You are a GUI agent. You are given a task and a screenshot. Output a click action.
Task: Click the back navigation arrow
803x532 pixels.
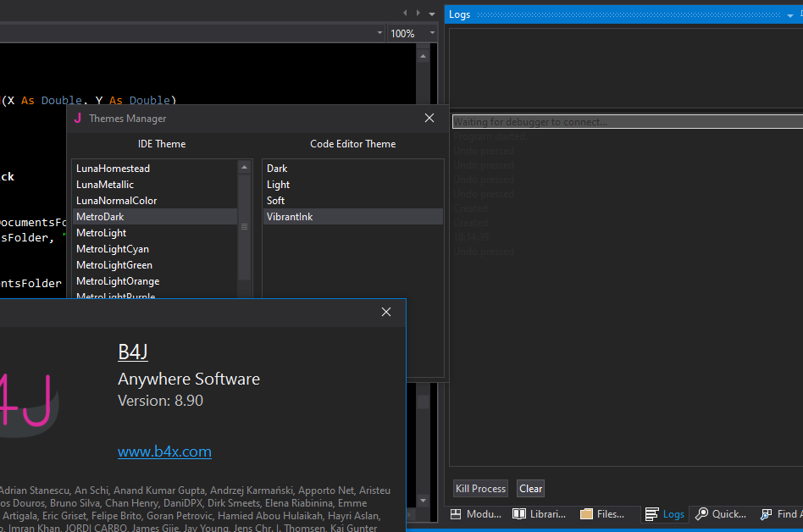(405, 13)
